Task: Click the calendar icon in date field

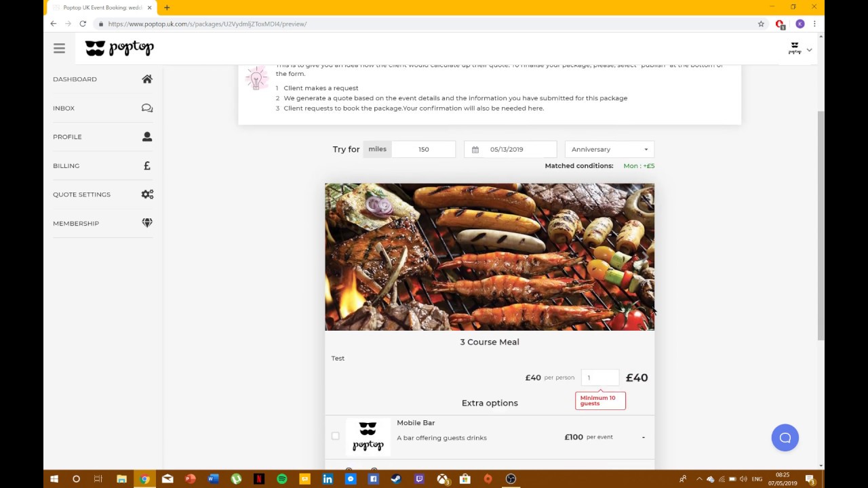Action: coord(475,149)
